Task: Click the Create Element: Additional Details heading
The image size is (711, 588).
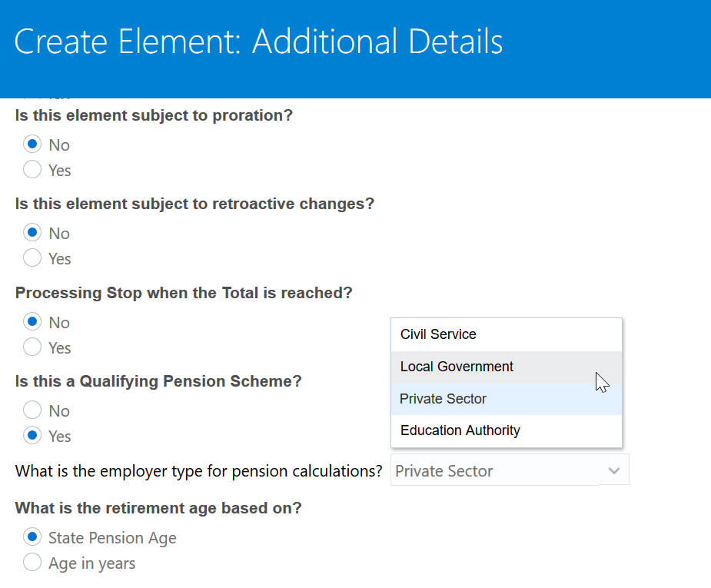Action: point(258,42)
